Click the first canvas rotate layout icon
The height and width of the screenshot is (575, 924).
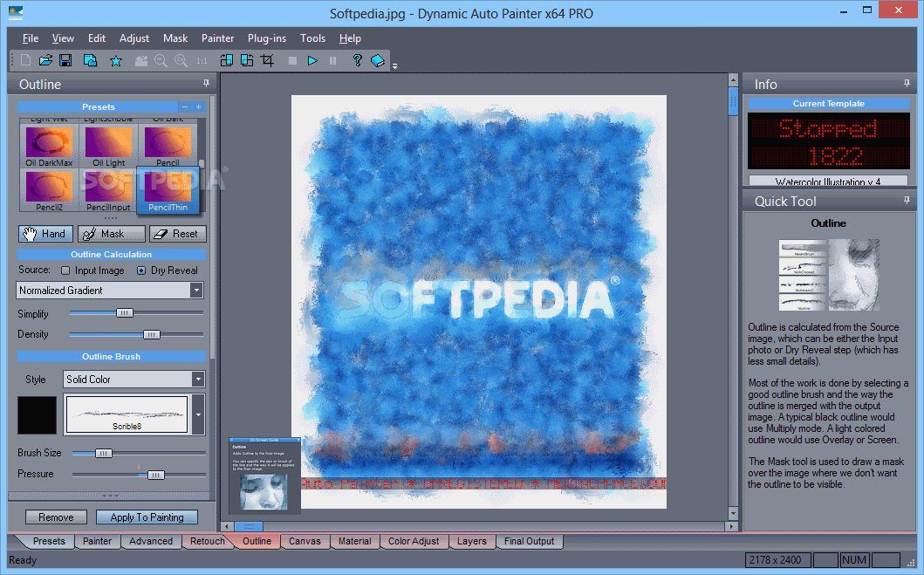[227, 60]
